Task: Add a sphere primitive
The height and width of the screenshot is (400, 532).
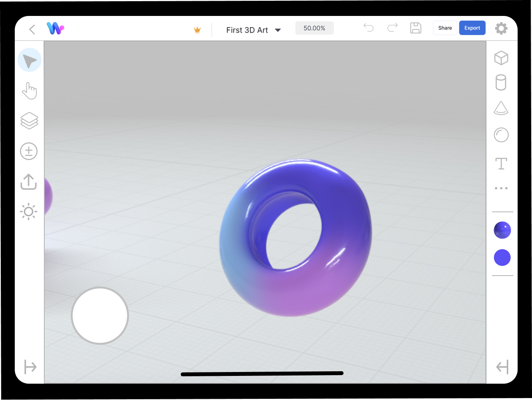Action: coord(501,134)
